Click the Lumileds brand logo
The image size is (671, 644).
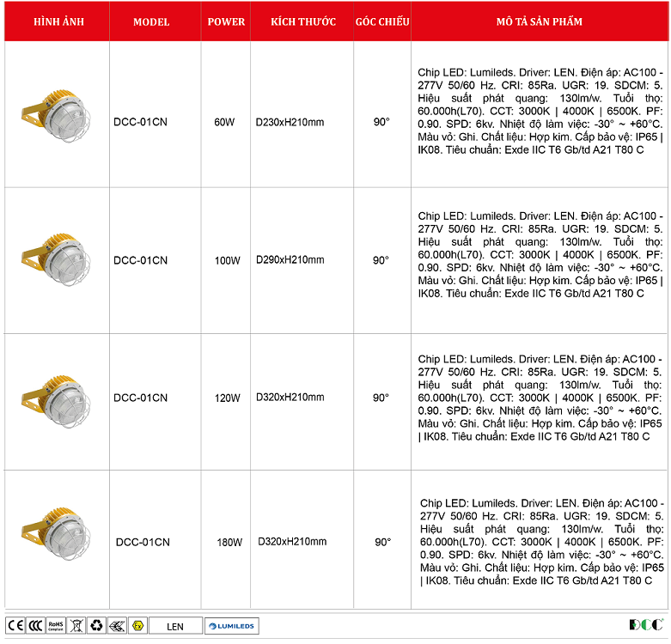232,626
